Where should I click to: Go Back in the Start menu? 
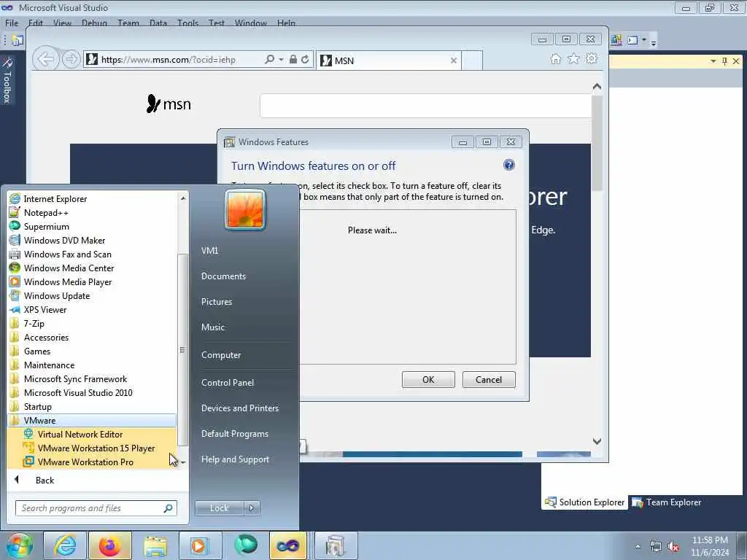click(44, 480)
